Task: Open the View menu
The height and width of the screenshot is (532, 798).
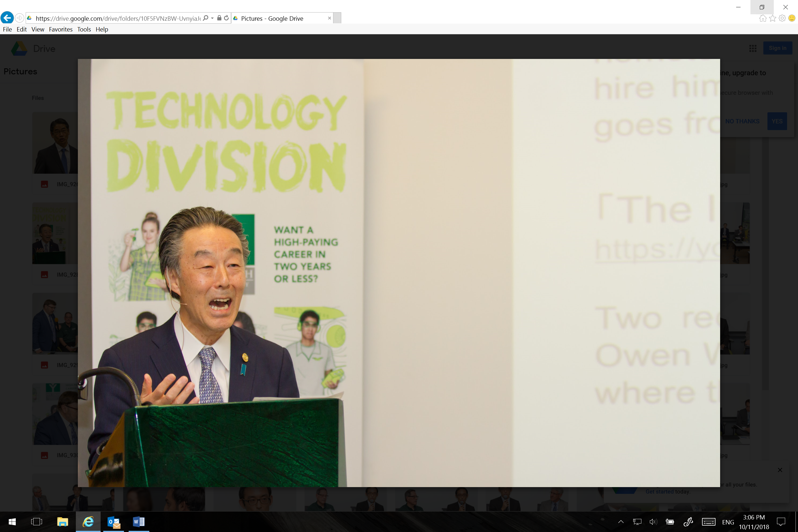Action: click(38, 29)
